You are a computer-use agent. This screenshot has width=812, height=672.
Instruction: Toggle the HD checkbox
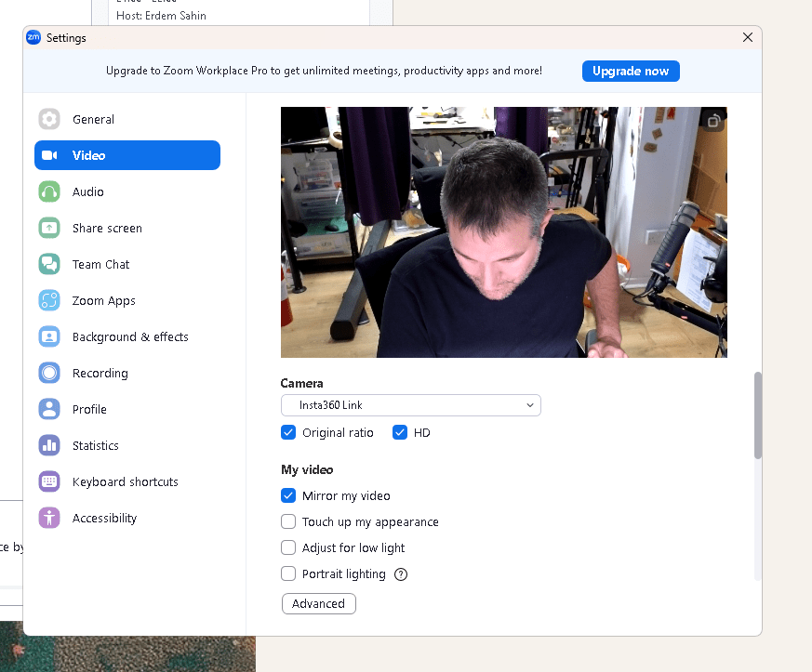(400, 432)
